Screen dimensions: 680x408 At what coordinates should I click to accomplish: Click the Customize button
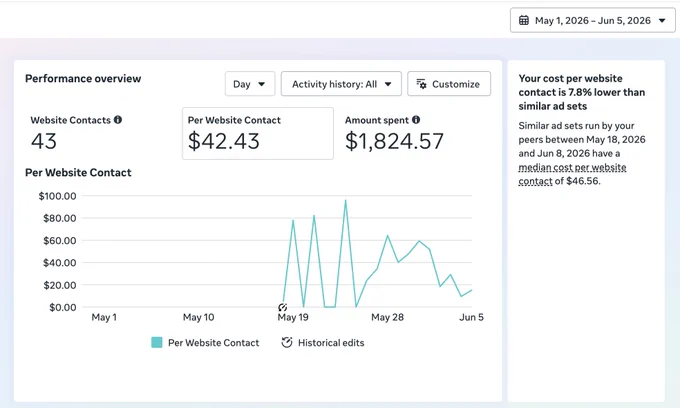pos(449,84)
